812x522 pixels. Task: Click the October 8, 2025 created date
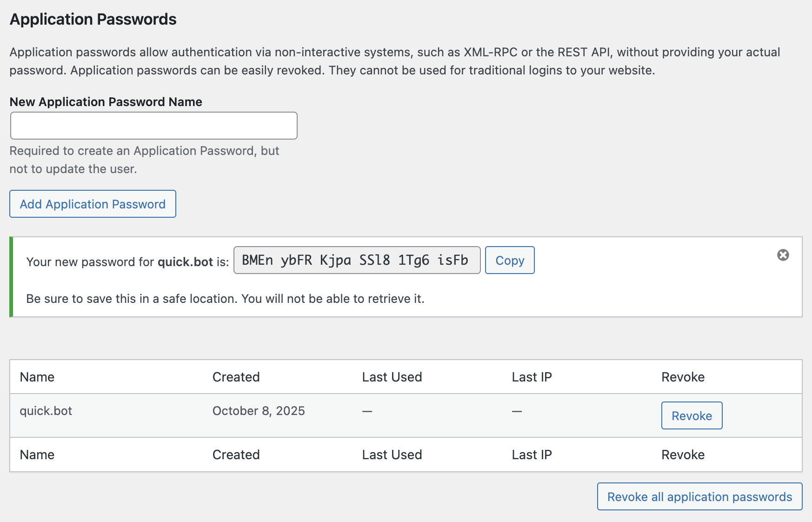coord(259,411)
